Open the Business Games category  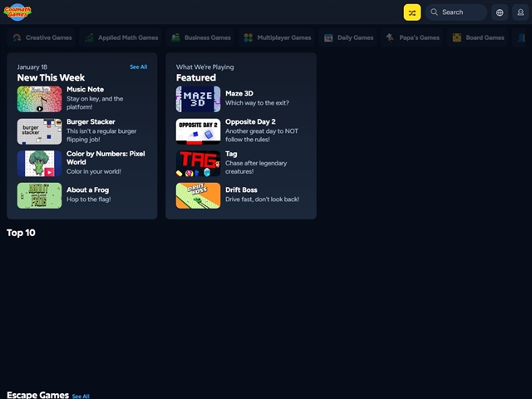(x=200, y=37)
